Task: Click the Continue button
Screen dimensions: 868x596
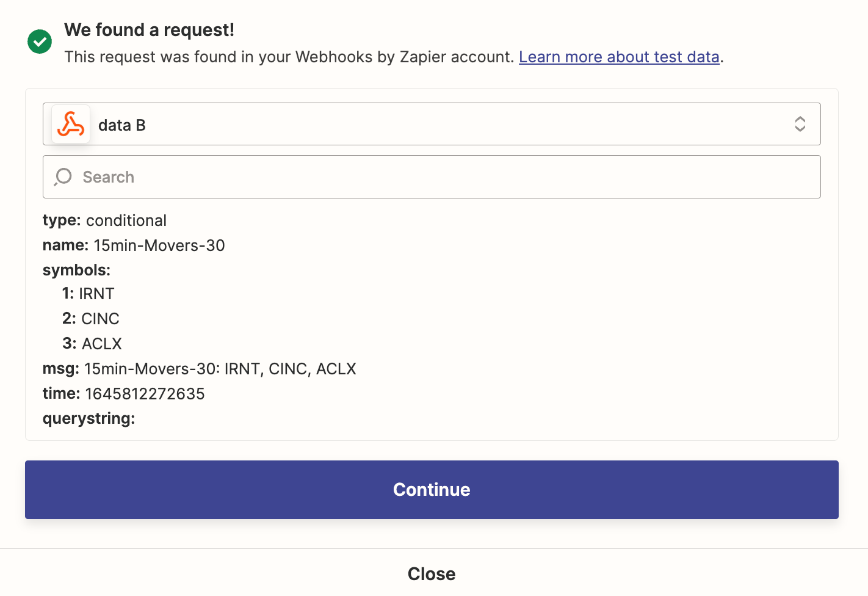Action: click(432, 490)
